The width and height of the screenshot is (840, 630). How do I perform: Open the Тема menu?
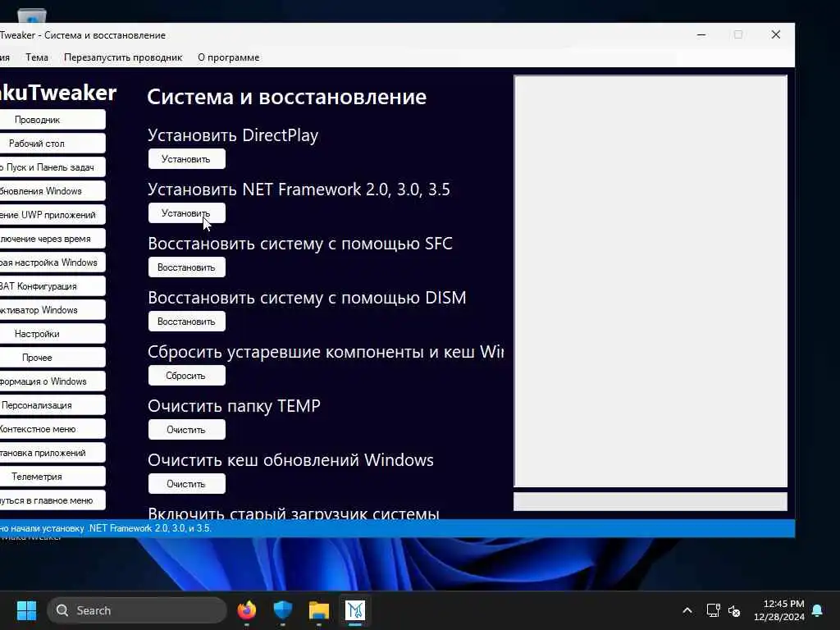pos(36,57)
